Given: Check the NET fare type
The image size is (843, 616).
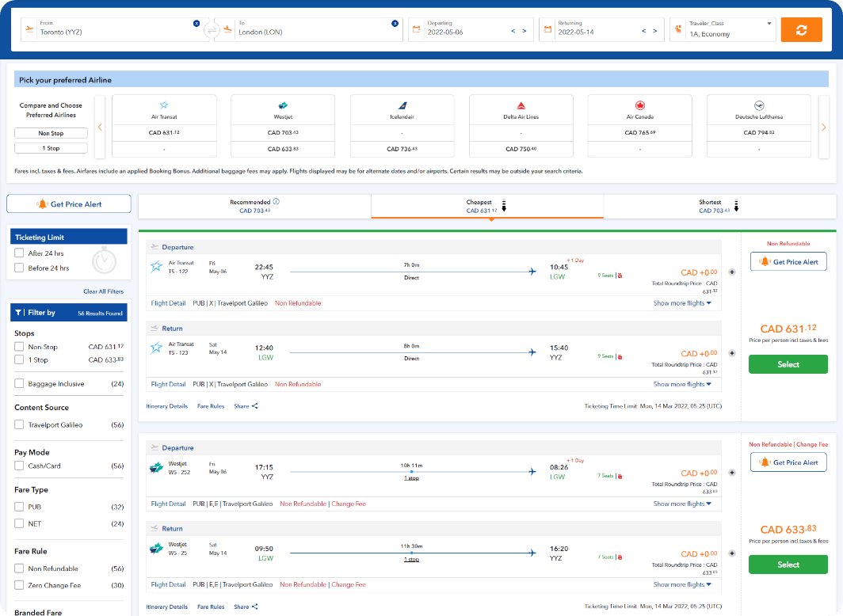Looking at the screenshot, I should (19, 523).
